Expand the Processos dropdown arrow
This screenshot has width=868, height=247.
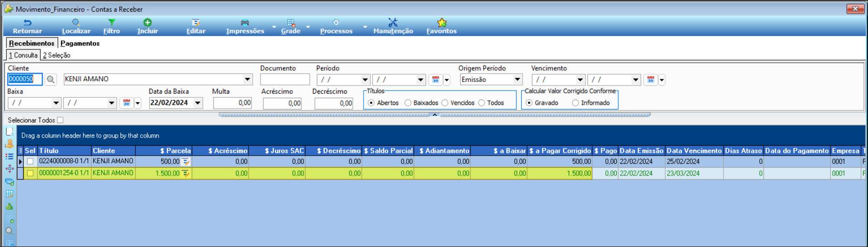tap(365, 27)
